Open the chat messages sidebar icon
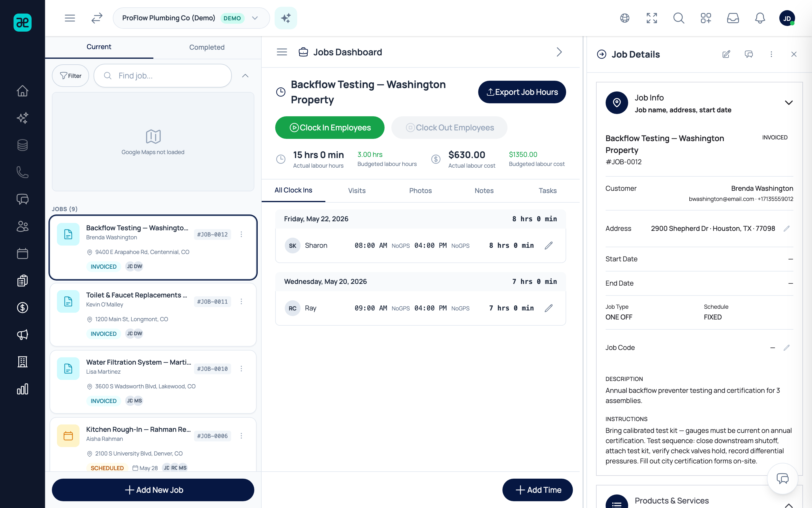This screenshot has width=812, height=508. coord(23,199)
